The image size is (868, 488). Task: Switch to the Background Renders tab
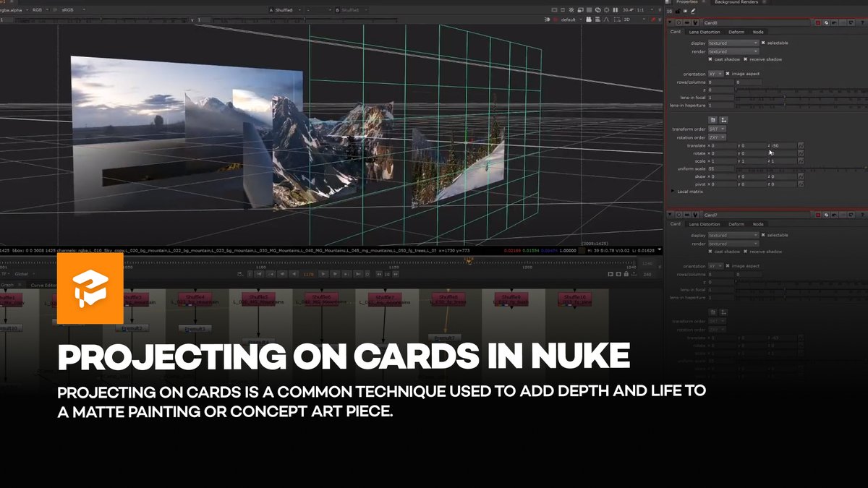click(736, 2)
